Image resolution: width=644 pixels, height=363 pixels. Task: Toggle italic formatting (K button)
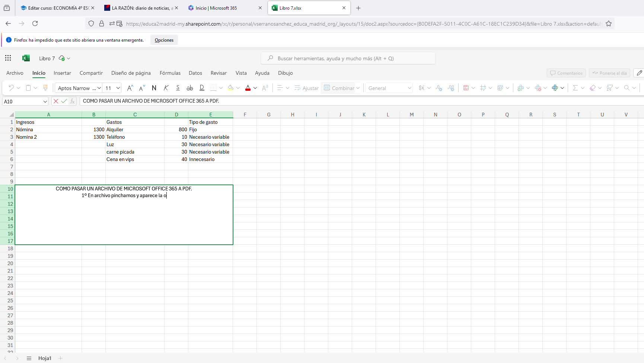click(x=166, y=88)
